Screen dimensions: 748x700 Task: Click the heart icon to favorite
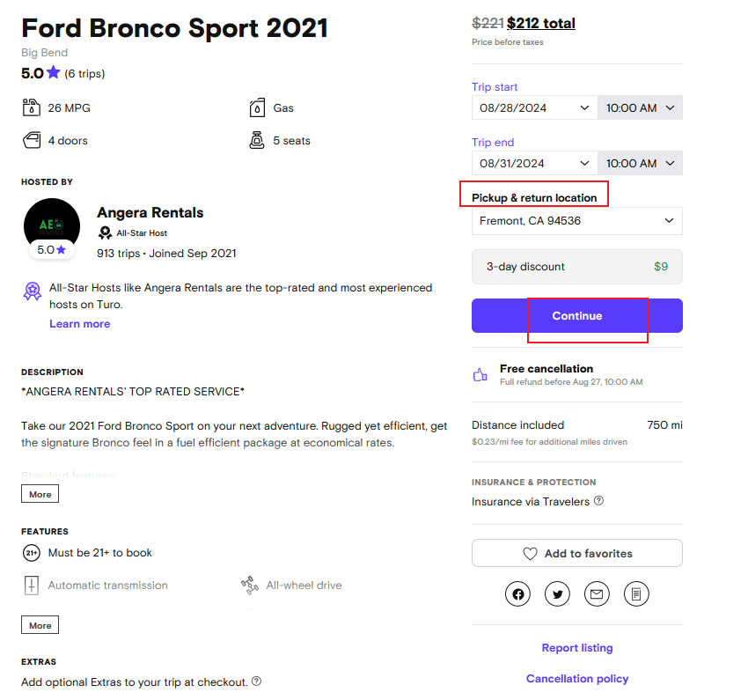[530, 554]
